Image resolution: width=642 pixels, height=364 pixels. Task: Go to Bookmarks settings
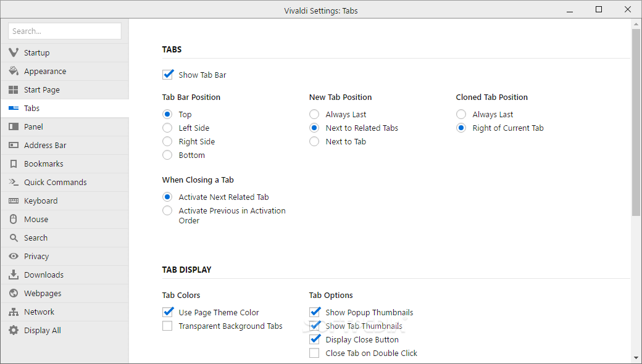(x=65, y=163)
